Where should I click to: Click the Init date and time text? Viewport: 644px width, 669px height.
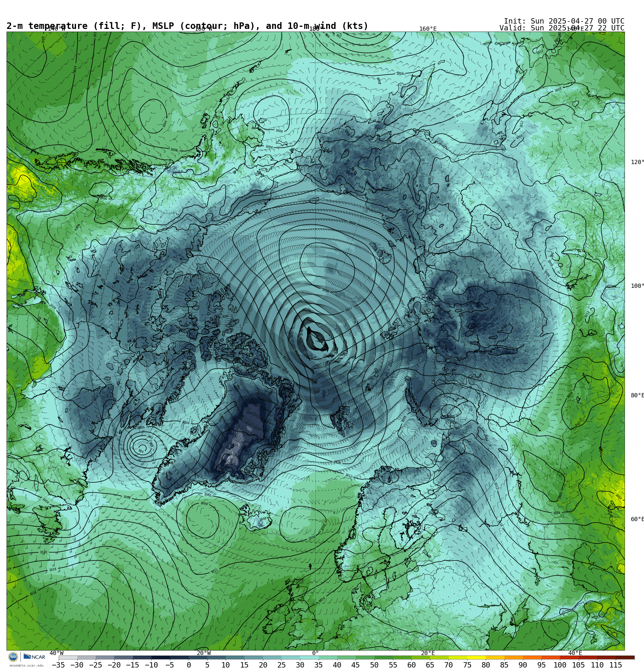[x=564, y=21]
